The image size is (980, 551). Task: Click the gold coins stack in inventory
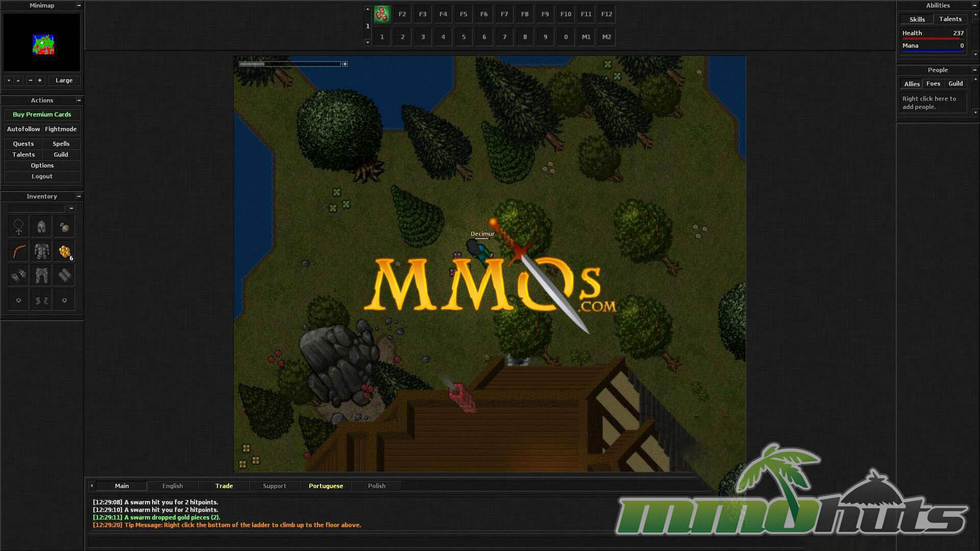pos(64,252)
